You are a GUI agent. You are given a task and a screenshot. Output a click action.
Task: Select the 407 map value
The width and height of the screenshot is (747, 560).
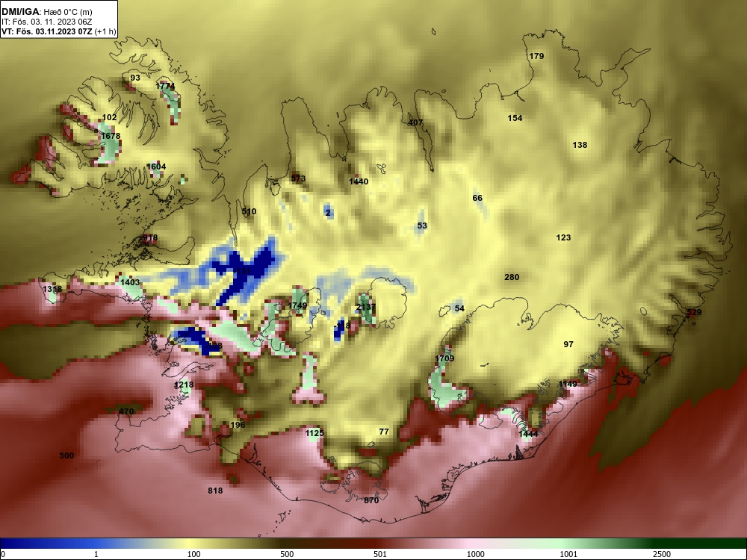coord(415,122)
